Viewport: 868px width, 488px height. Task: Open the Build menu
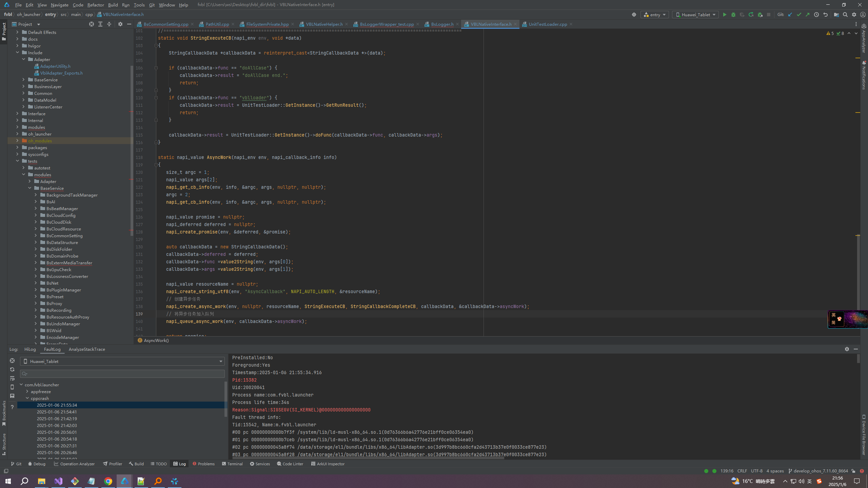(113, 5)
